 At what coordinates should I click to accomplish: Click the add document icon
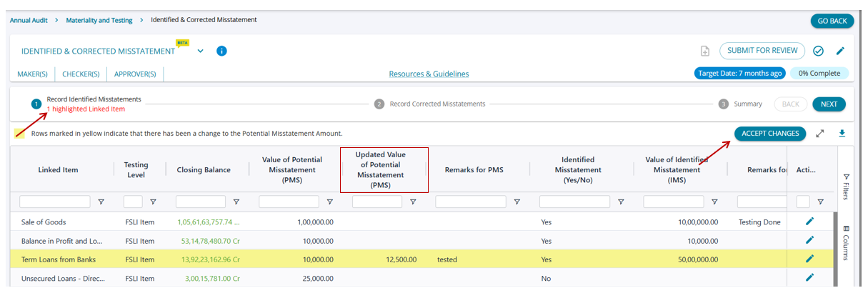pyautogui.click(x=705, y=51)
